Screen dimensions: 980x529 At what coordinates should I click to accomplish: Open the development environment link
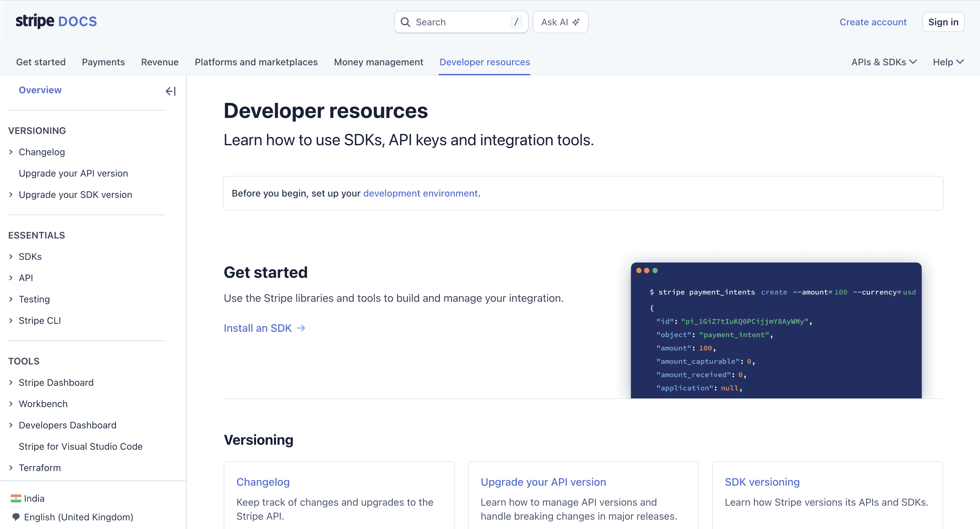[420, 193]
